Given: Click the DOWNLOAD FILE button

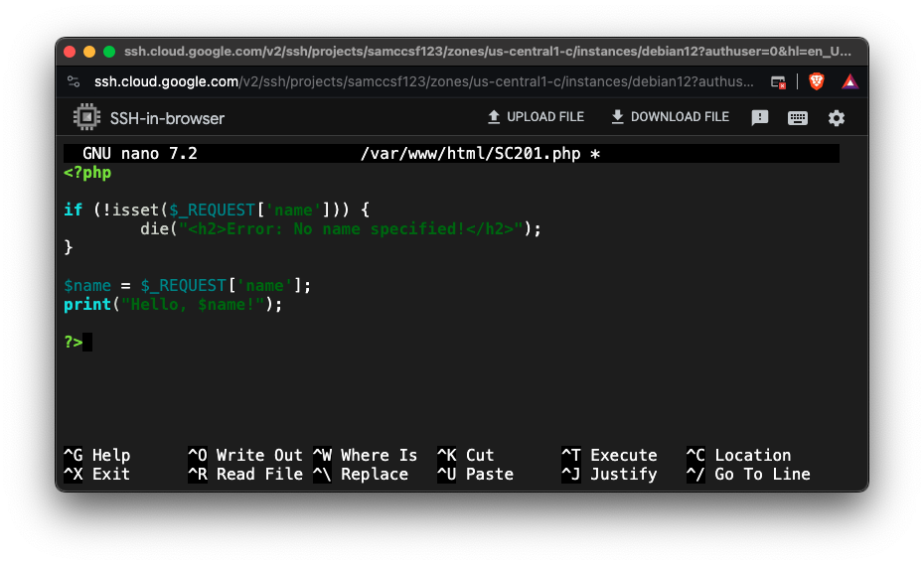Looking at the screenshot, I should tap(670, 117).
